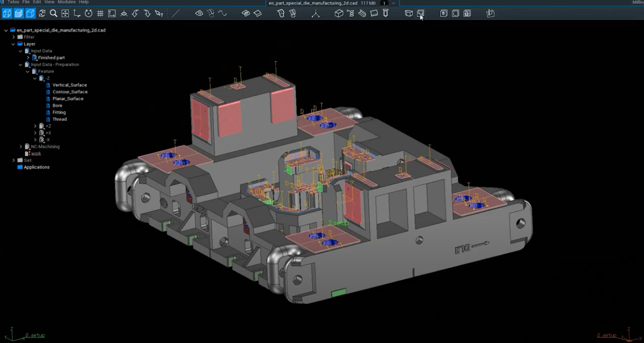Screen dimensions: 644x343
Task: Open the file tab dropdown arrow
Action: click(x=393, y=3)
